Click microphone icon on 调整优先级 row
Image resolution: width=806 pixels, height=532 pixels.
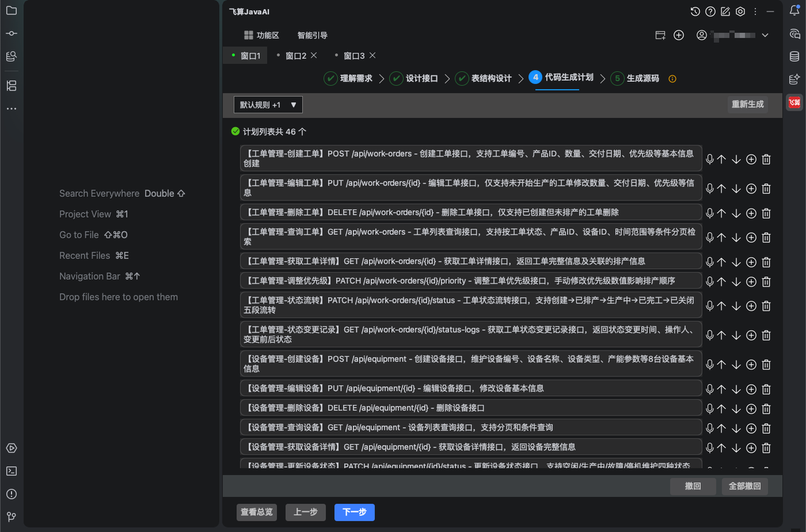(710, 281)
